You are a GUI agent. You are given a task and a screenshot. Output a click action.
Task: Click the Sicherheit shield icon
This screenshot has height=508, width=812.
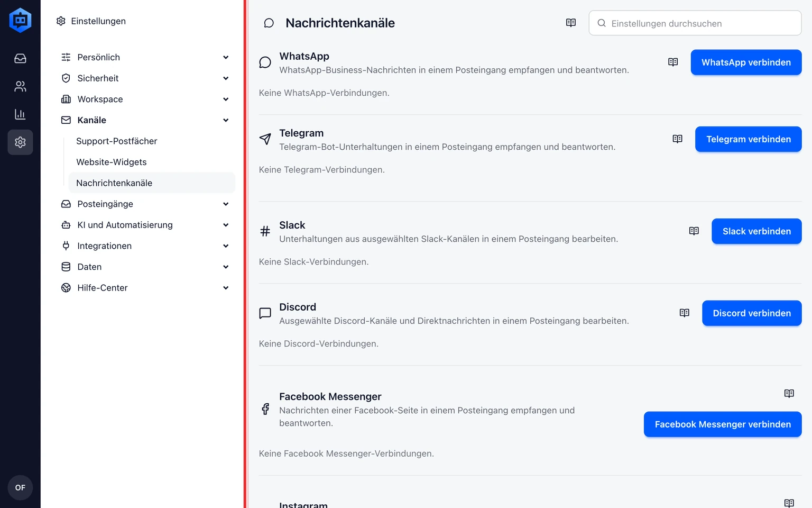(66, 78)
